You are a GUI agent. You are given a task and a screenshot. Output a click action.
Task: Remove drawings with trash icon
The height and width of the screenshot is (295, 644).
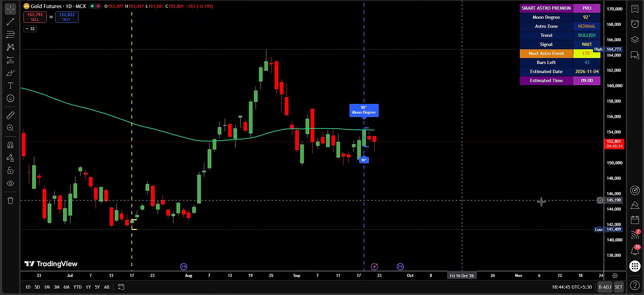10,200
